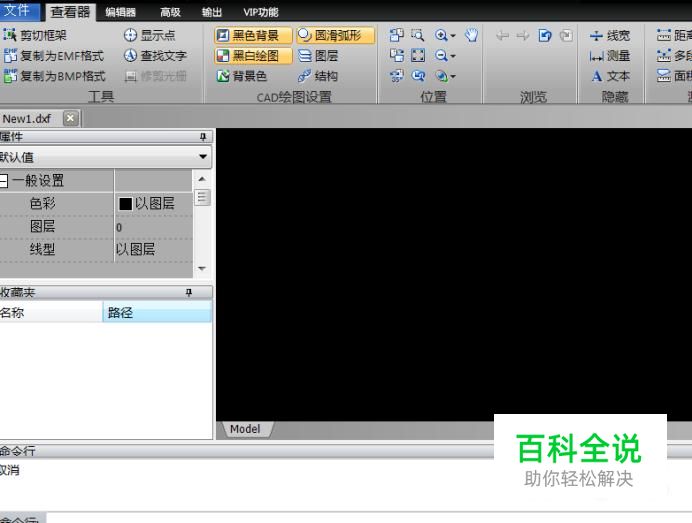Image resolution: width=692 pixels, height=523 pixels.
Task: Click the zoom out magnifier icon
Action: (441, 56)
